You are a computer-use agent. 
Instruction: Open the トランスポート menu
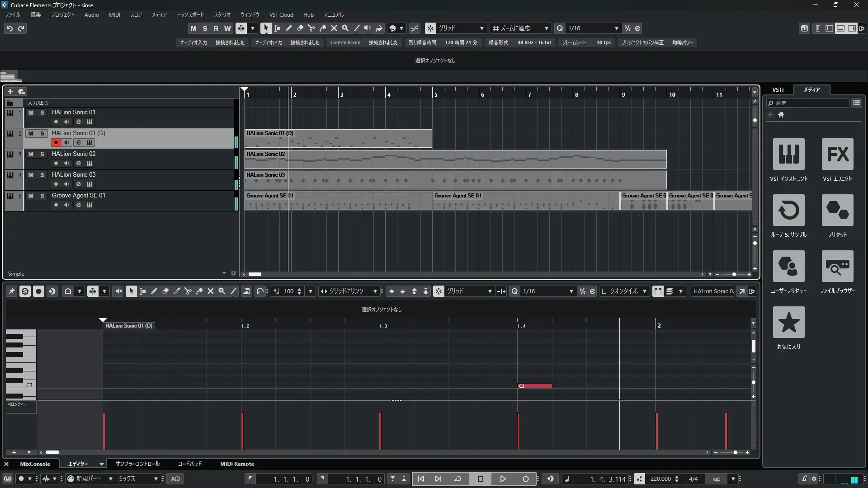(x=190, y=15)
